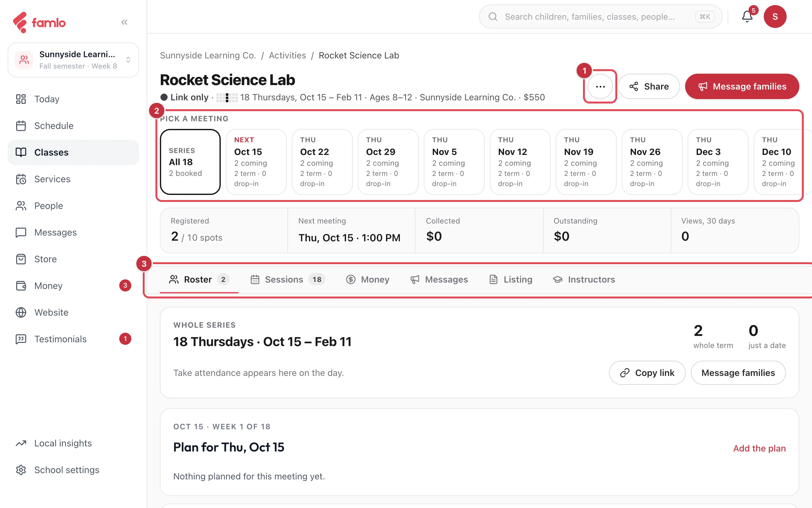This screenshot has width=812, height=508.
Task: Pick the Nov 5 meeting card
Action: click(454, 162)
